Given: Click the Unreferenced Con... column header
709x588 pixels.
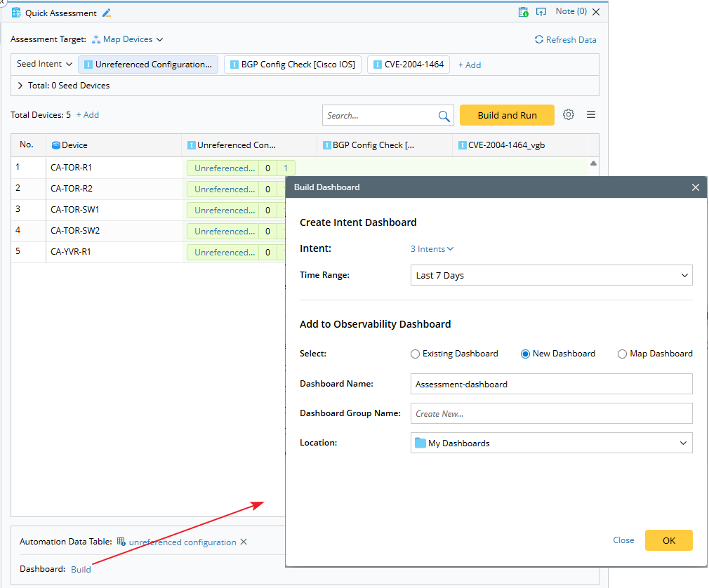Looking at the screenshot, I should [249, 145].
